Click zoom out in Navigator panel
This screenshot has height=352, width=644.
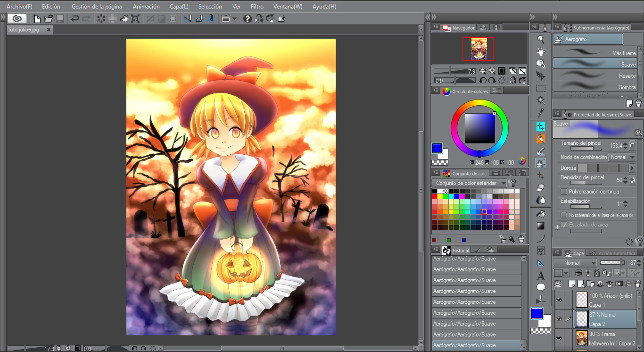(483, 71)
